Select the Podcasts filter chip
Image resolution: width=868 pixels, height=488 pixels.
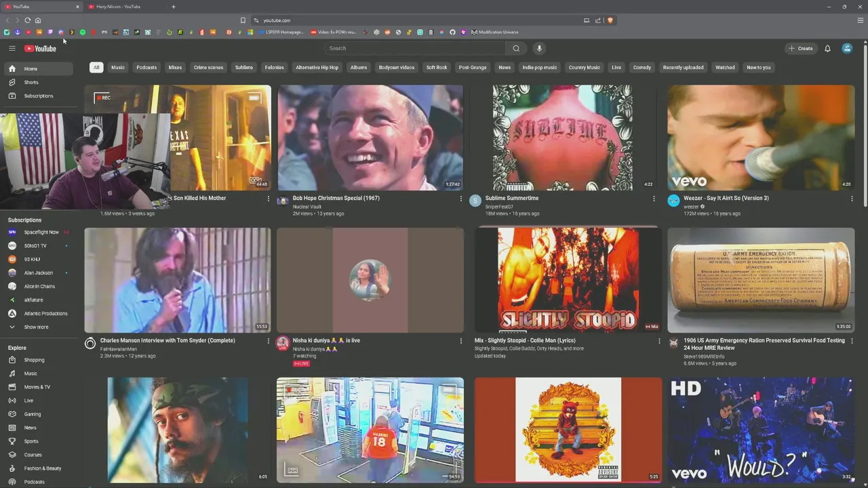(x=146, y=67)
